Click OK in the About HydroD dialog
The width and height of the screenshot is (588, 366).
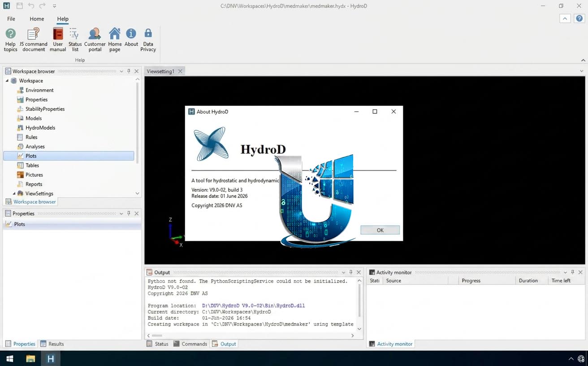click(380, 230)
